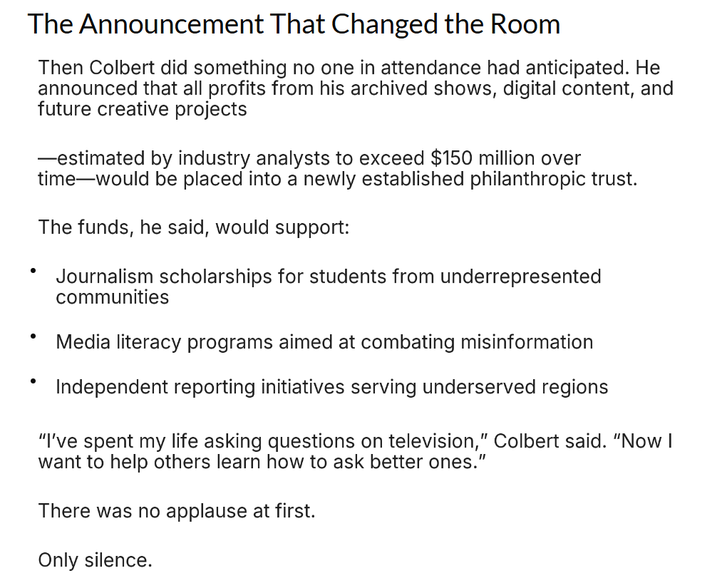Click the words "underrepresented communities" in the first bullet
The image size is (722, 588).
tap(520, 277)
